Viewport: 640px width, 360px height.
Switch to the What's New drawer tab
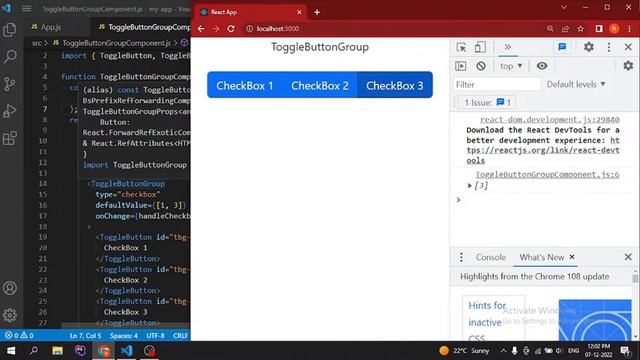point(541,257)
